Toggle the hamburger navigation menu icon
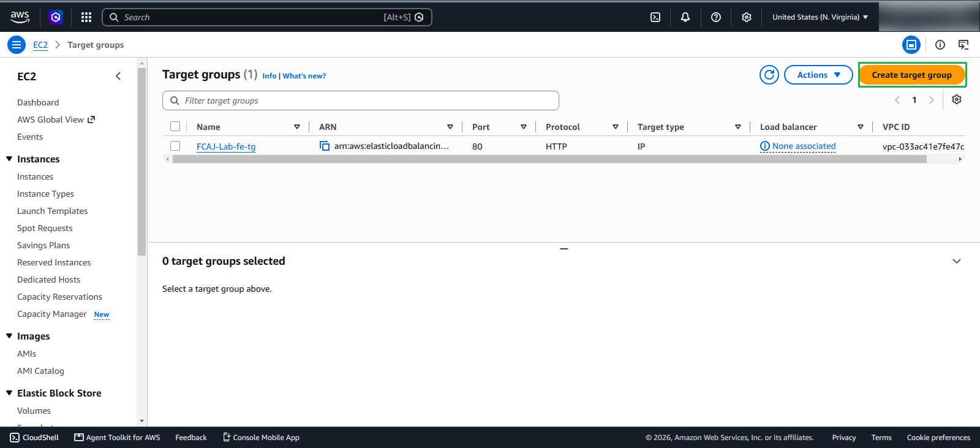The width and height of the screenshot is (980, 448). click(17, 45)
